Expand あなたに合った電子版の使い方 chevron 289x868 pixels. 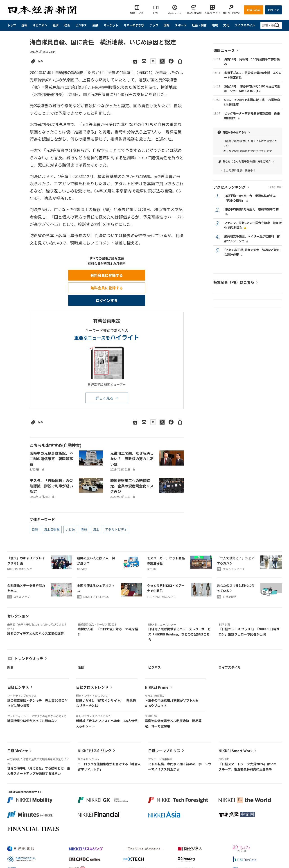click(273, 161)
